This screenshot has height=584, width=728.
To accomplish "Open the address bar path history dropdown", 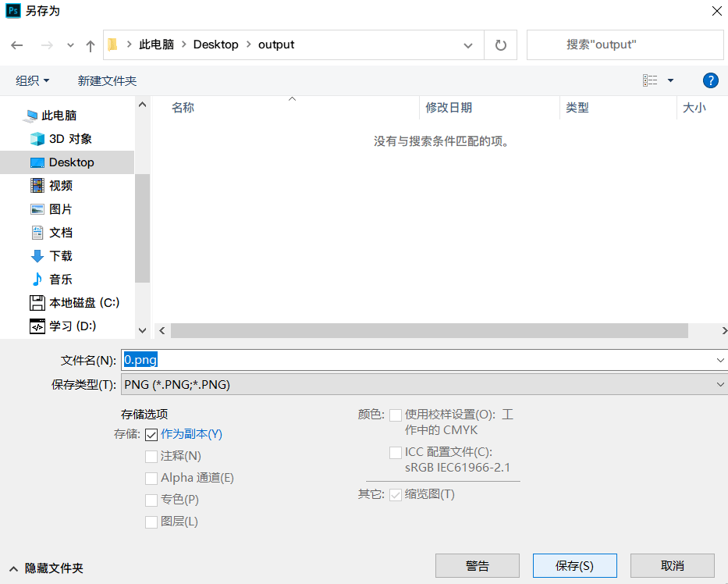I will point(468,45).
